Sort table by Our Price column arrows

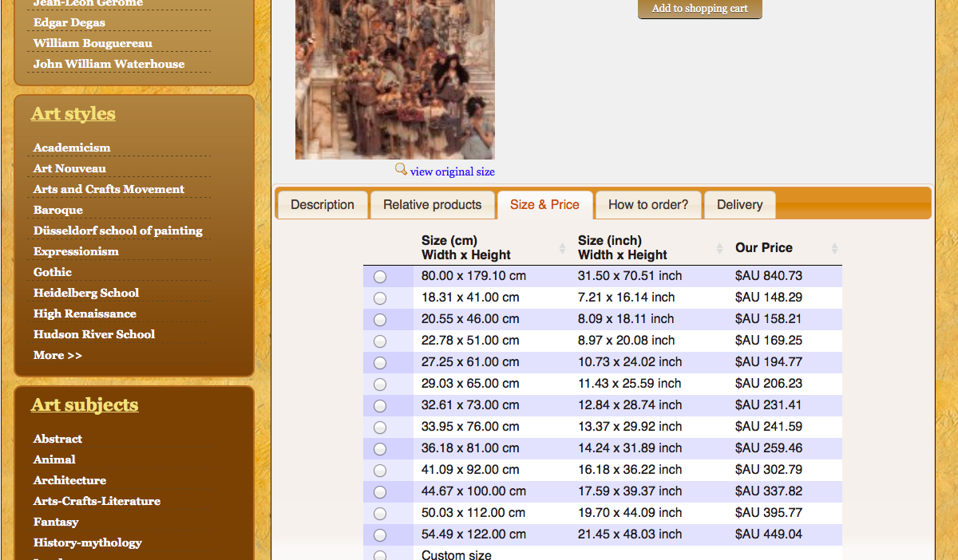pyautogui.click(x=834, y=249)
